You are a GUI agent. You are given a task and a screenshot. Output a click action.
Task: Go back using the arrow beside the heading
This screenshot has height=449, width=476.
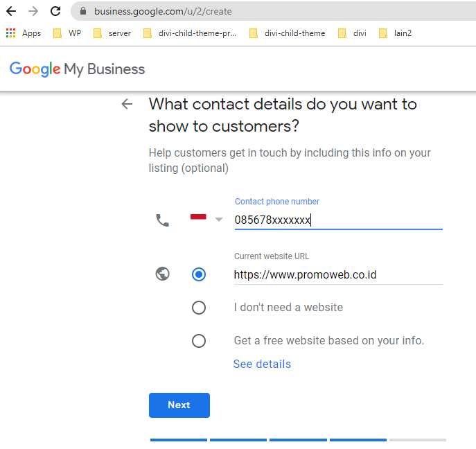tap(127, 104)
